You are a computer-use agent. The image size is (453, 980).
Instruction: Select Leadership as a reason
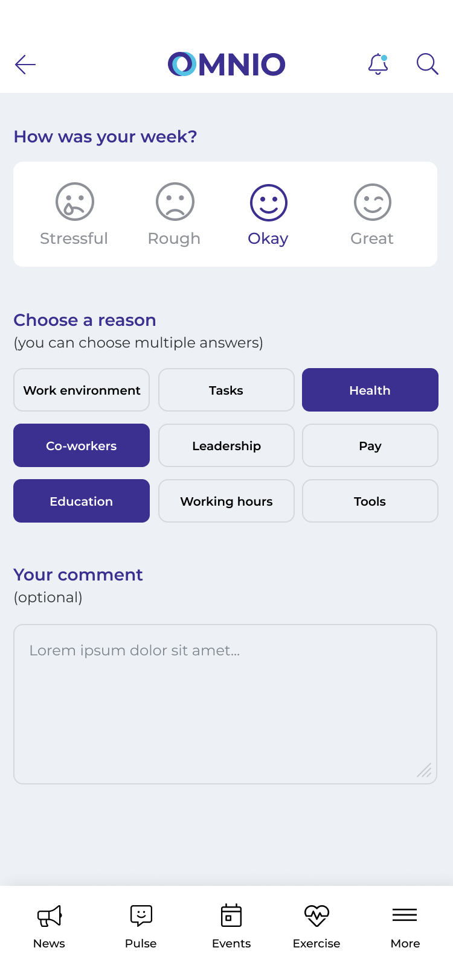[226, 445]
